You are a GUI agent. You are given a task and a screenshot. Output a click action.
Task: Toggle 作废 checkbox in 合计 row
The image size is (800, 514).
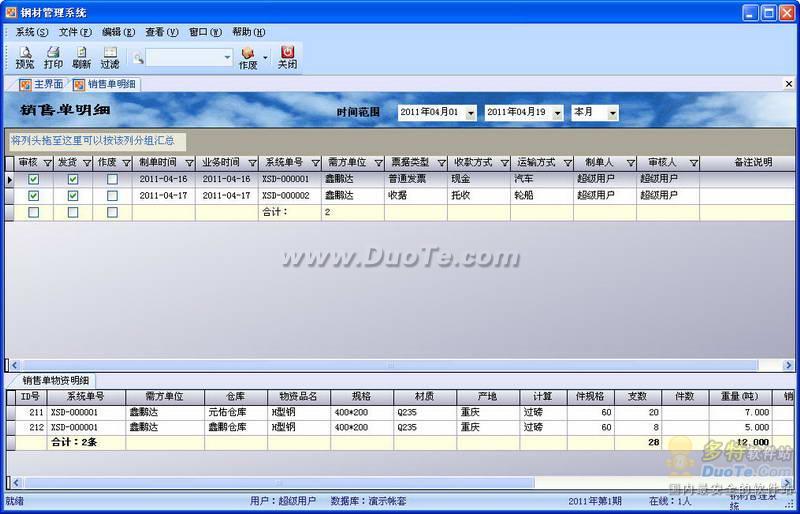[112, 212]
